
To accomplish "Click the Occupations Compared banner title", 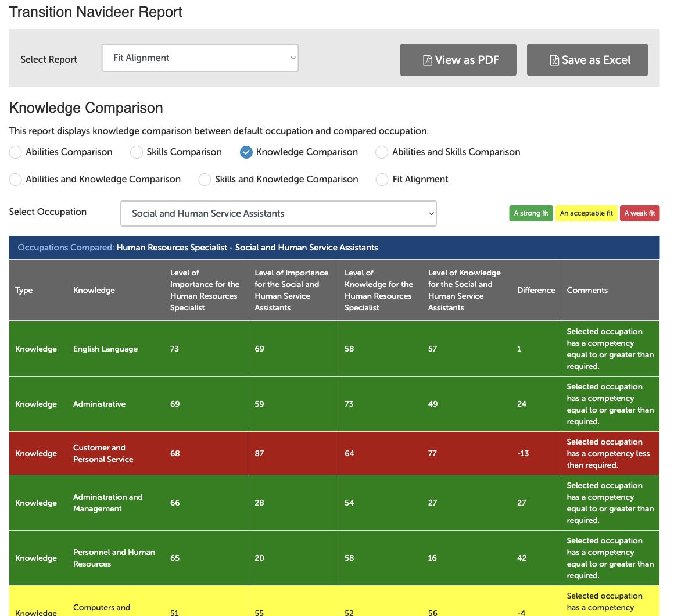I will pyautogui.click(x=198, y=248).
